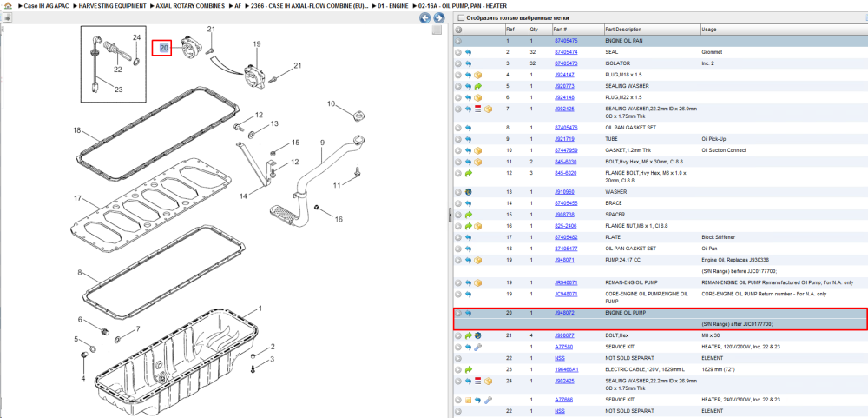Click globe icon in WASHER row

pos(469,192)
